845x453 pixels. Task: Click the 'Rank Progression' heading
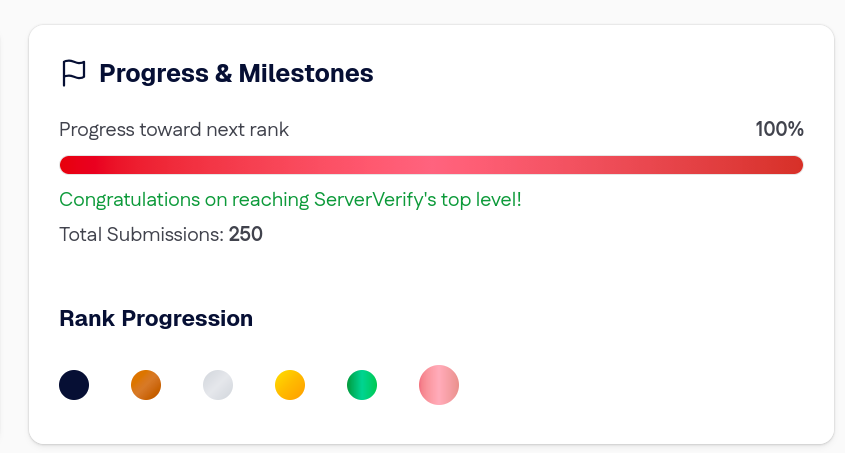pos(156,318)
